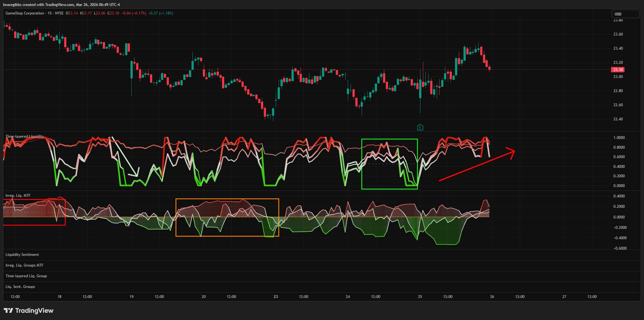644x320 pixels.
Task: Click the earnings 'E' marker icon
Action: (x=420, y=127)
